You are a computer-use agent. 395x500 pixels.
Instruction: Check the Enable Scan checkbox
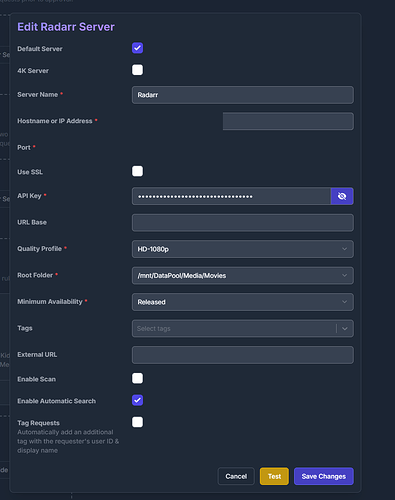[137, 378]
